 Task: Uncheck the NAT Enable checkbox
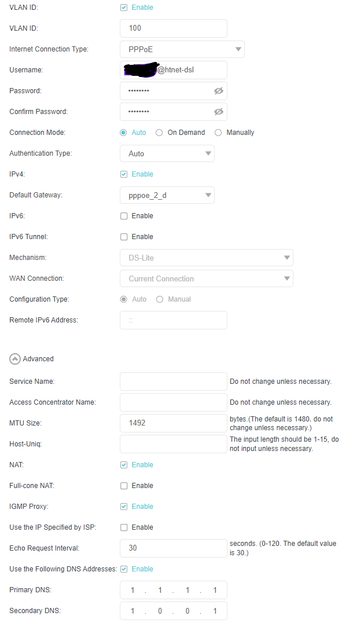coord(124,465)
